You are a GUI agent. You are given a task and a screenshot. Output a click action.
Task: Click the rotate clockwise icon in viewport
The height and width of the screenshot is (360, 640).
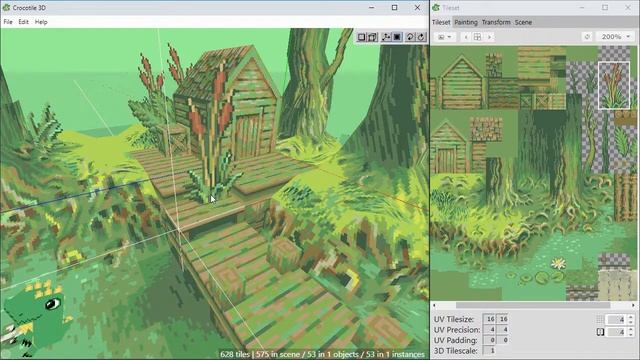(421, 37)
